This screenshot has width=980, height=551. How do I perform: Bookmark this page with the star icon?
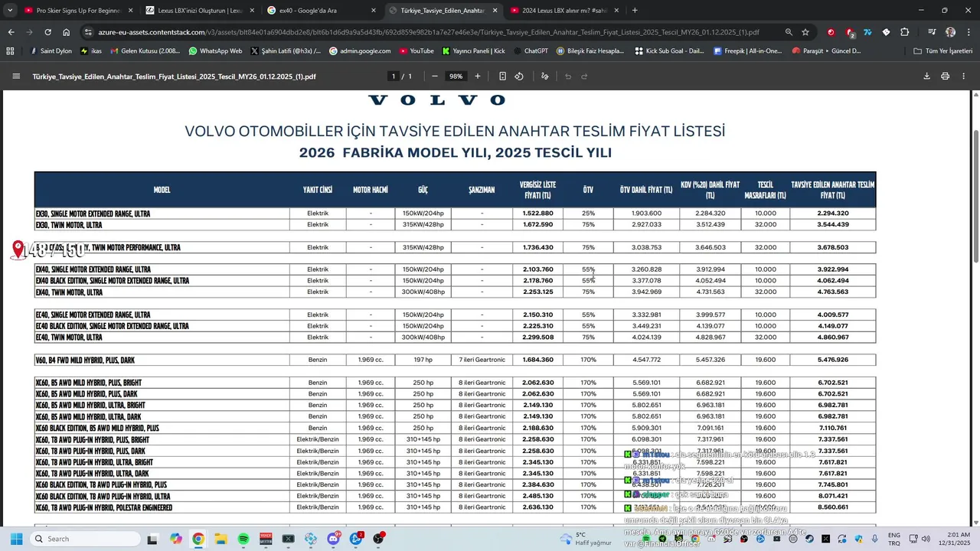(805, 32)
